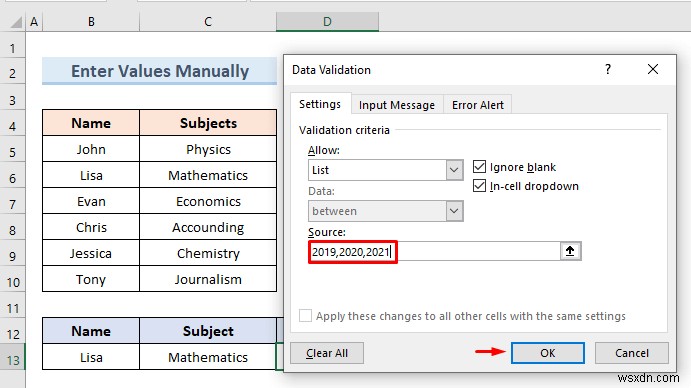Toggle Ignore blank checkbox
The height and width of the screenshot is (388, 691).
click(x=479, y=167)
